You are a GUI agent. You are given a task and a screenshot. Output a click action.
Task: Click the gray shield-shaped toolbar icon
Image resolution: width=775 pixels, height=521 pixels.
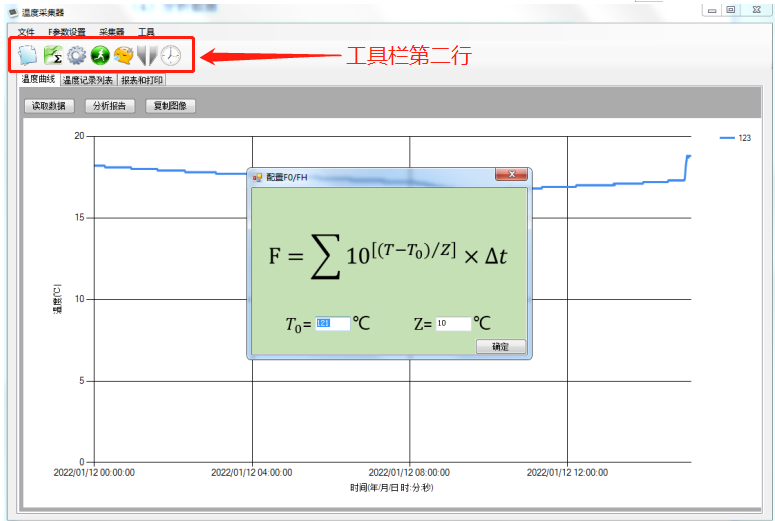pyautogui.click(x=147, y=56)
